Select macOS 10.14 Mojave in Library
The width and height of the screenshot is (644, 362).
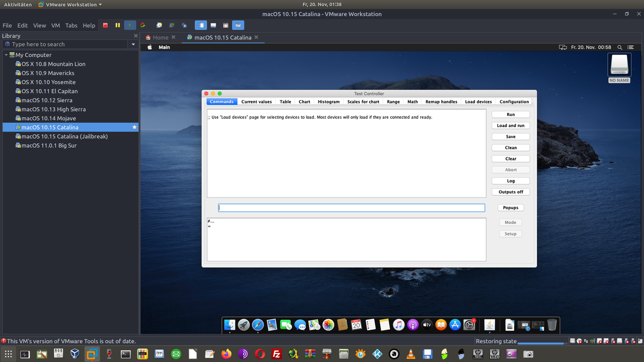(x=48, y=118)
